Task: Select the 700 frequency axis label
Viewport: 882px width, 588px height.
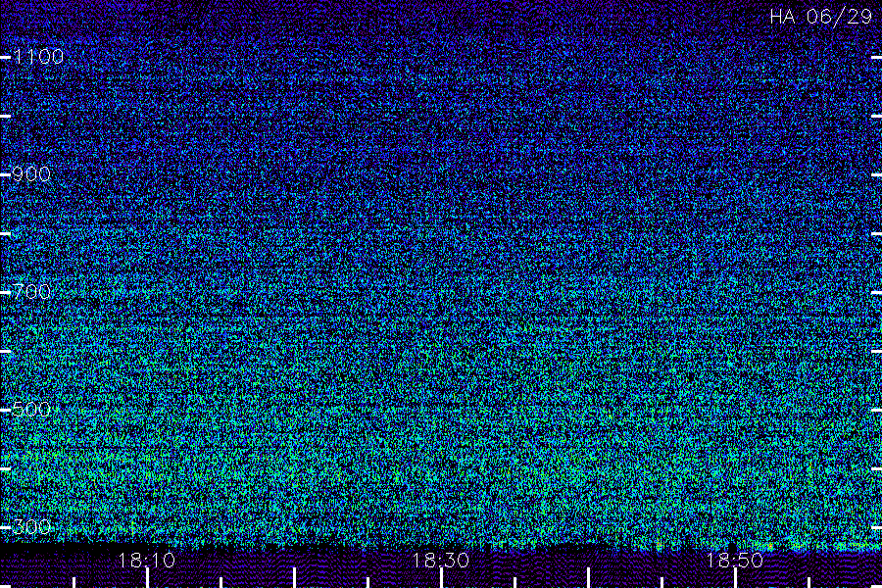Action: (x=31, y=291)
